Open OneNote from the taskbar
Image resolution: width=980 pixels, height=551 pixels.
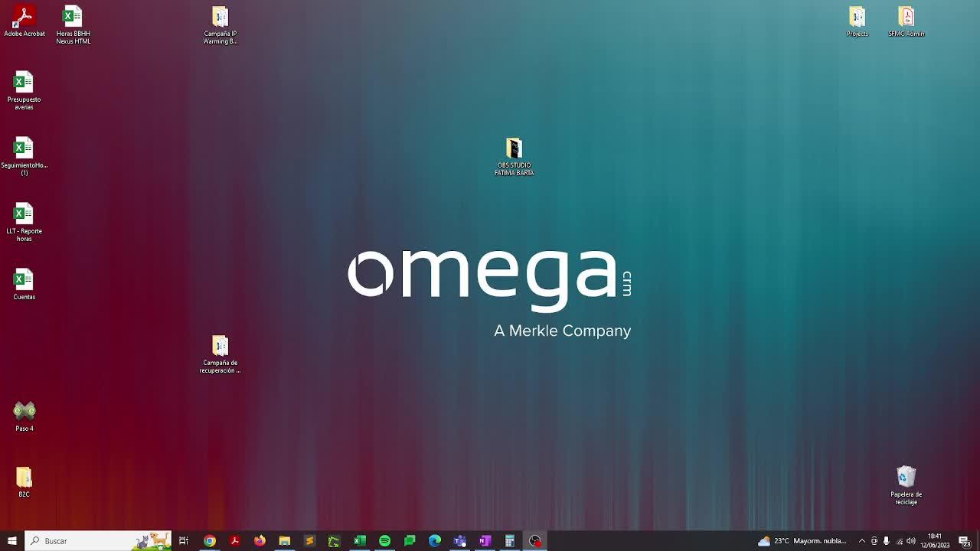point(485,541)
